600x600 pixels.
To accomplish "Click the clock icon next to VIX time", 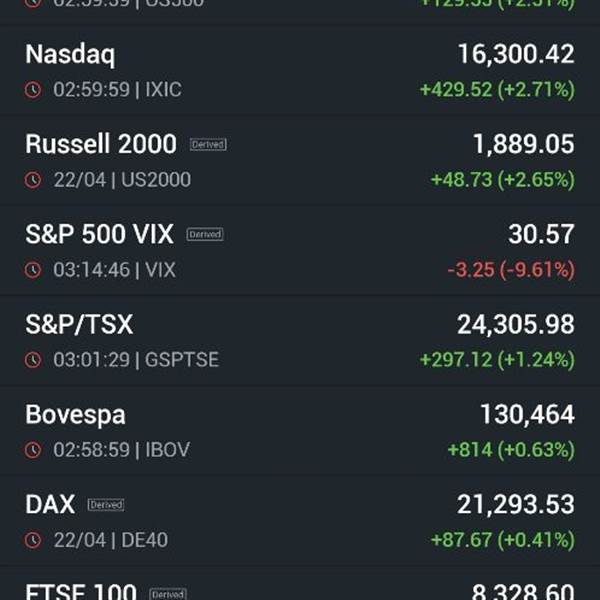I will [33, 270].
